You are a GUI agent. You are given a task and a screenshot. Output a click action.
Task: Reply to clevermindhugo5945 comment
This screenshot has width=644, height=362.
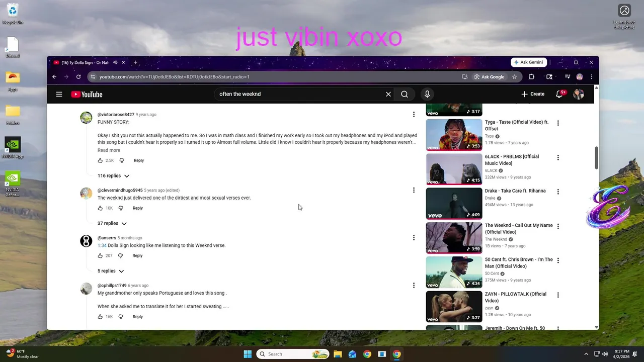point(138,208)
